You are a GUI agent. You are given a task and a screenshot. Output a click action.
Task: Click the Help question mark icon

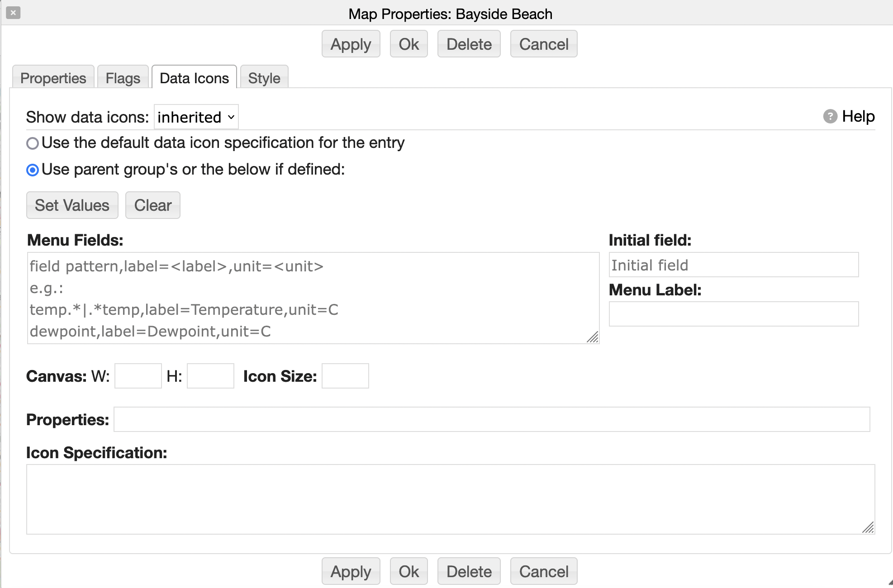coord(830,117)
